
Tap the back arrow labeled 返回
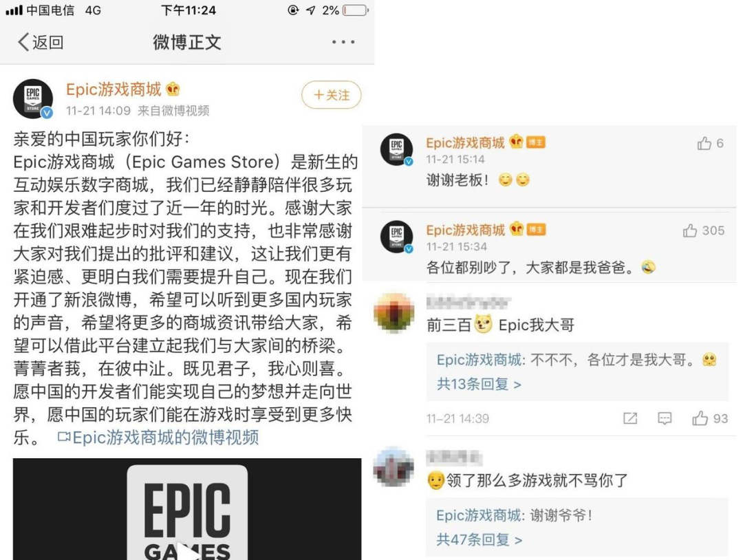(41, 42)
